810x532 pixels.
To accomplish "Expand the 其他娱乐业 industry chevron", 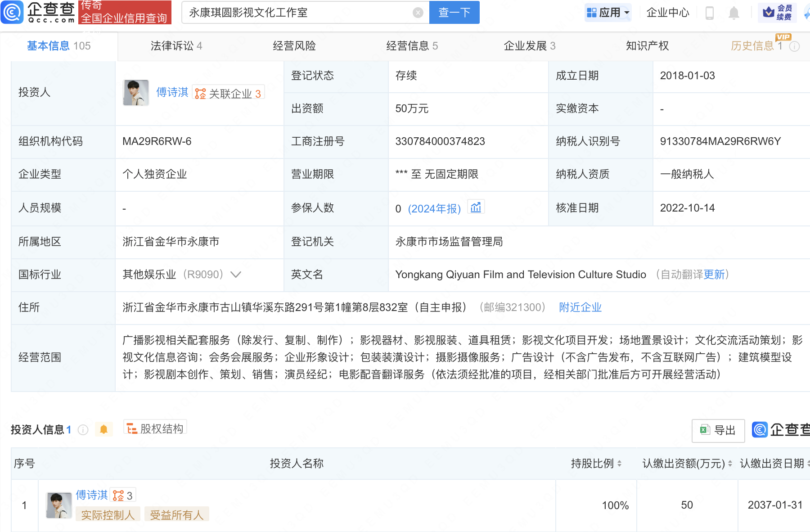I will click(x=236, y=275).
